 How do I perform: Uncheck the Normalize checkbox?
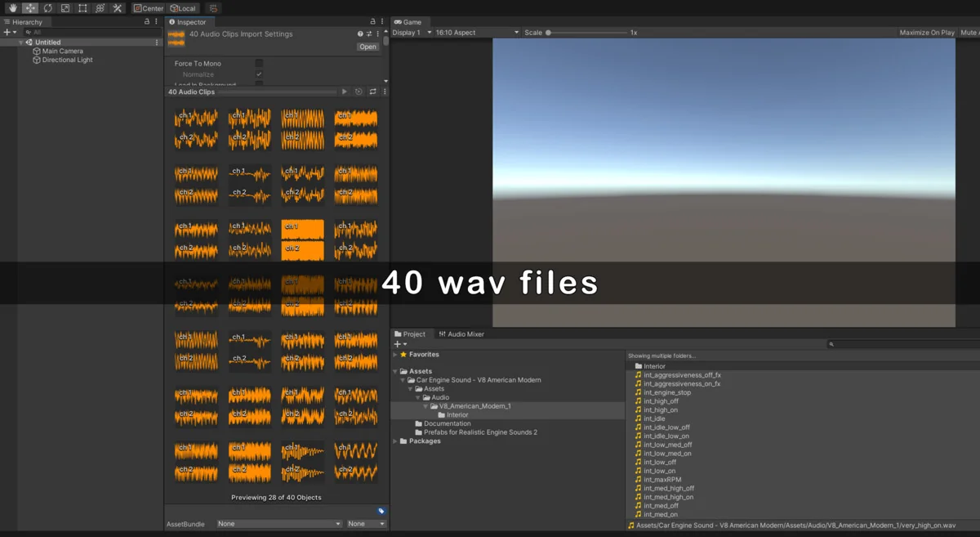pyautogui.click(x=259, y=74)
